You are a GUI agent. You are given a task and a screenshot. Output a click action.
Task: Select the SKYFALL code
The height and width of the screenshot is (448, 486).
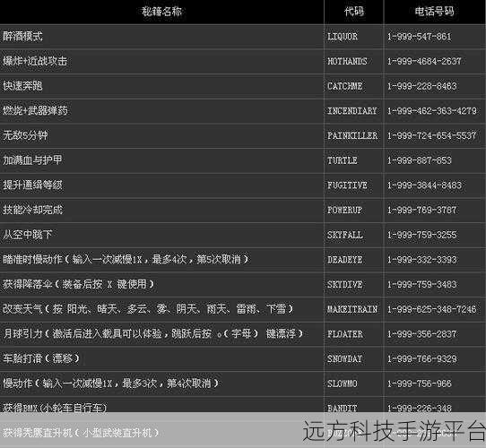pos(345,235)
